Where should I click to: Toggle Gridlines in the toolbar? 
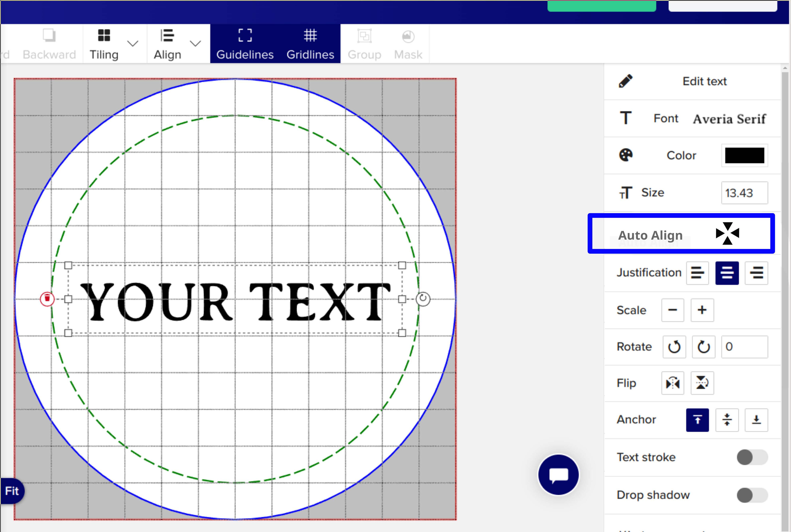pyautogui.click(x=310, y=44)
